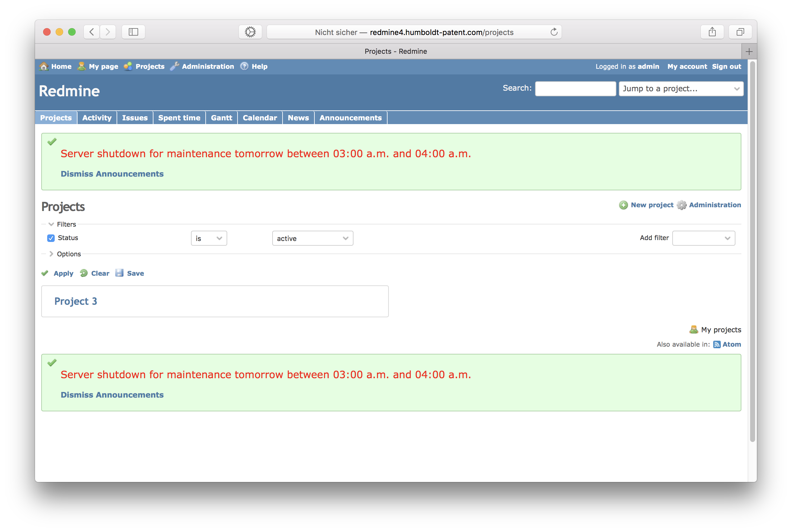
Task: Go back with Safari back arrow
Action: pos(92,32)
